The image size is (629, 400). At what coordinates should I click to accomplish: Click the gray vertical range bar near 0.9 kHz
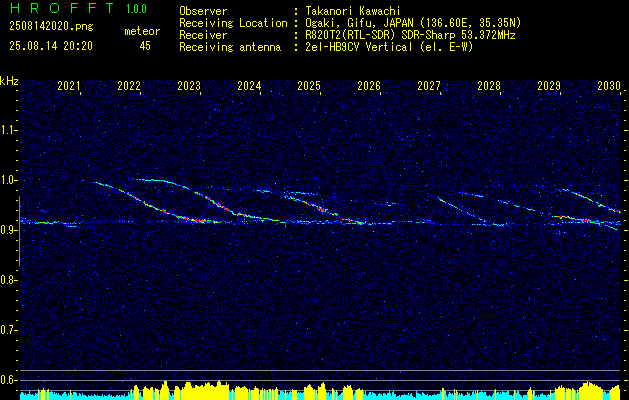click(19, 231)
